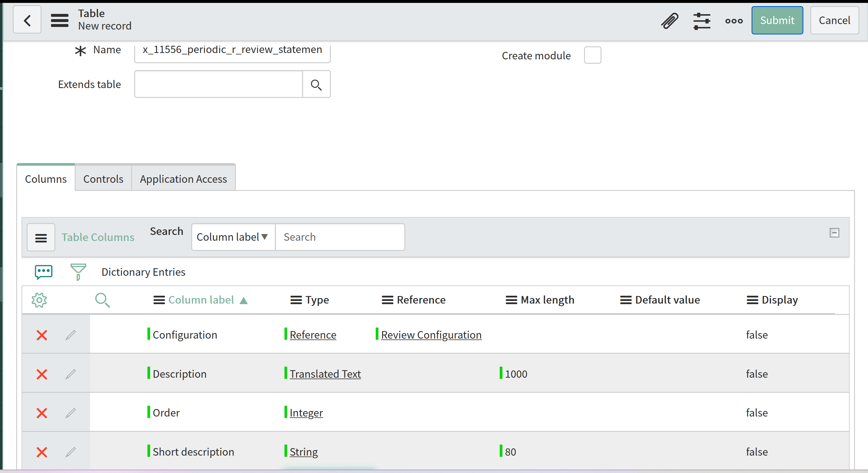
Task: Open the Table Columns list menu button
Action: 41,238
